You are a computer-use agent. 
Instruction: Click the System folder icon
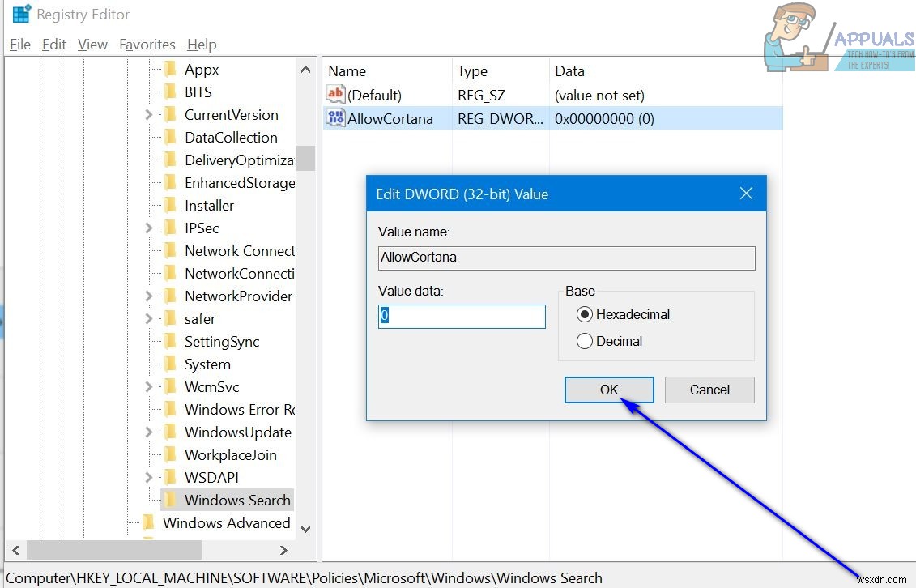(170, 364)
